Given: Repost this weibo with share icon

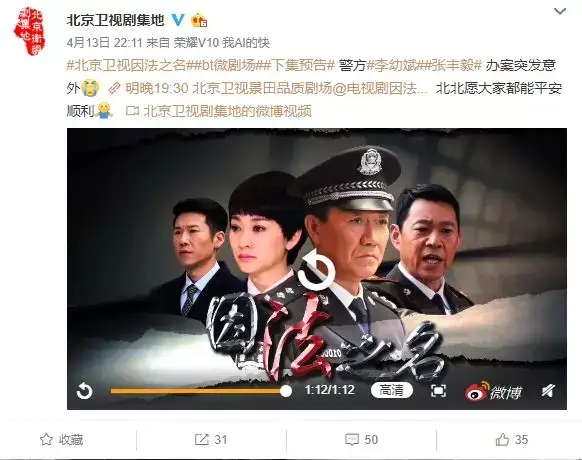Looking at the screenshot, I should point(211,440).
